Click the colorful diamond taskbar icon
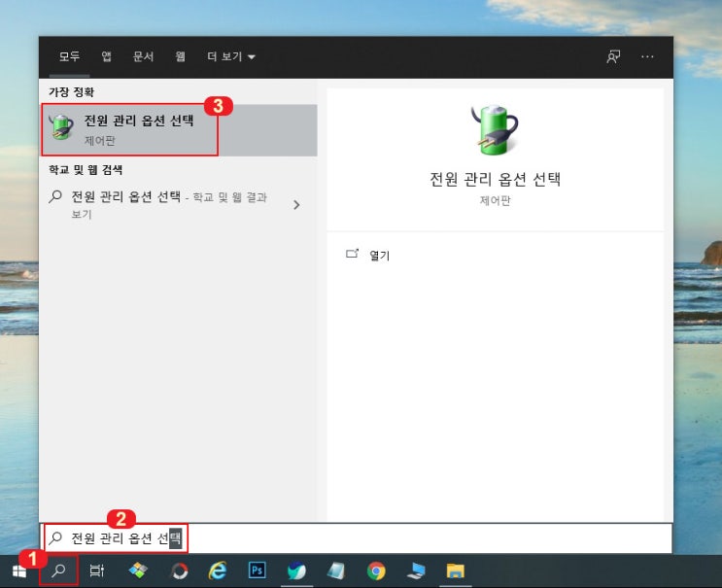Viewport: 722px width, 588px height. (138, 571)
